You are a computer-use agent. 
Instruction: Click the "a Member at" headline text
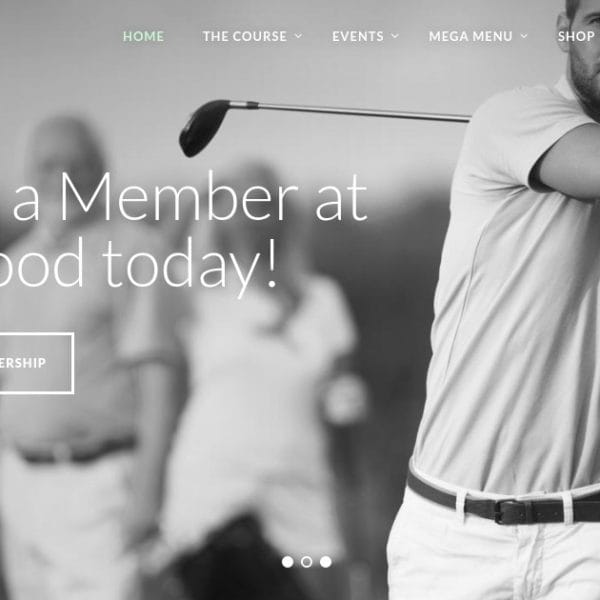pyautogui.click(x=190, y=197)
